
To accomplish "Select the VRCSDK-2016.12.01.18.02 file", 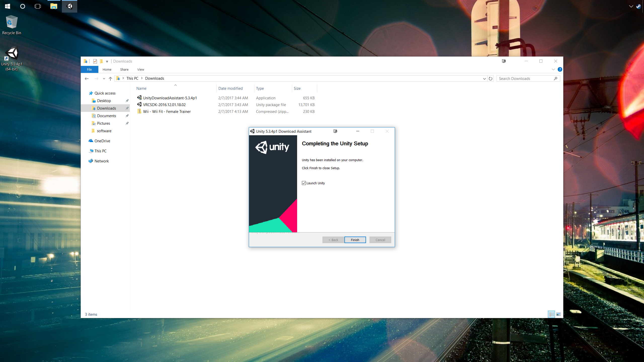I will click(164, 105).
